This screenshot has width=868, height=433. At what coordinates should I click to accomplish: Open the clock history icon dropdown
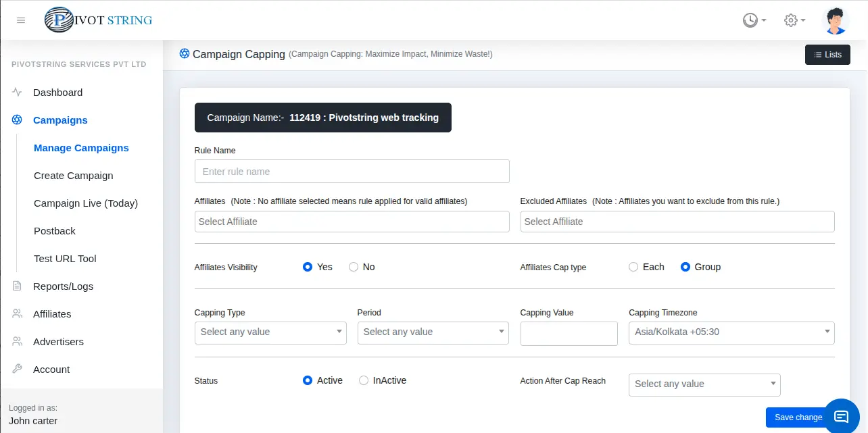click(753, 20)
